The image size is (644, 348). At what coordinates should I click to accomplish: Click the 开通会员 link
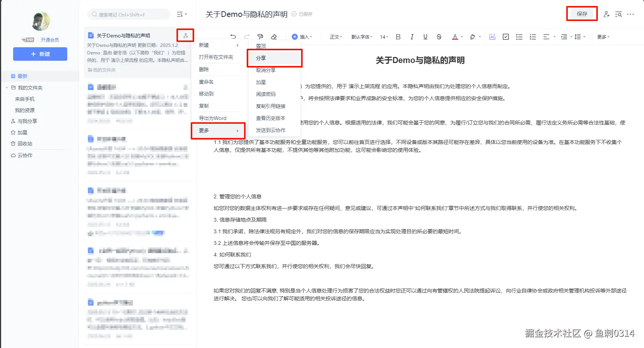(50, 40)
